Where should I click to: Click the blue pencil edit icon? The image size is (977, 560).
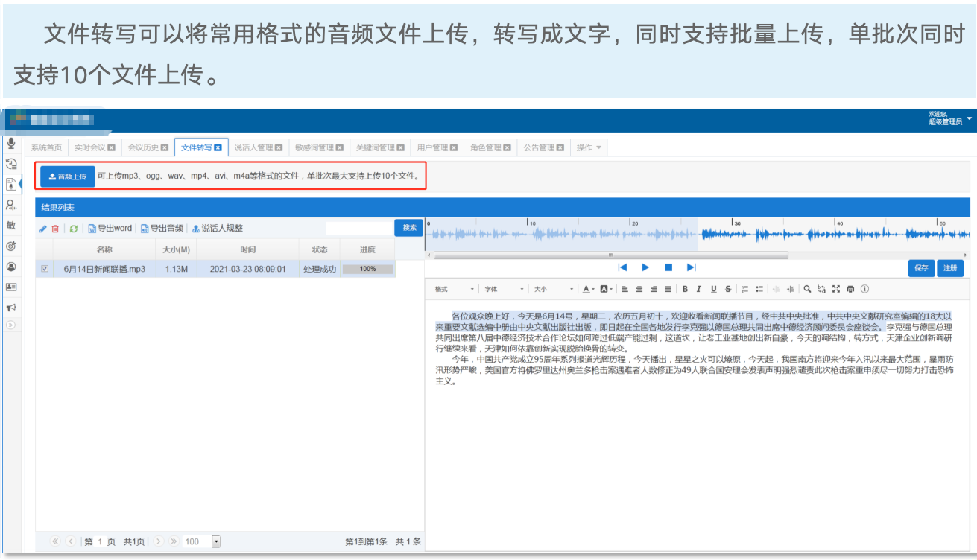coord(43,229)
